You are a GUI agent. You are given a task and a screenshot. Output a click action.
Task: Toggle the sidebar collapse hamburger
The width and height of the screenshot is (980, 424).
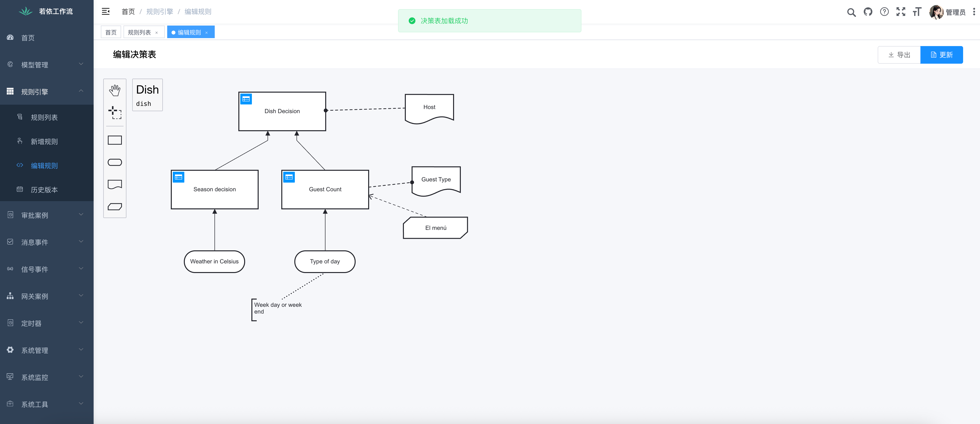point(106,12)
